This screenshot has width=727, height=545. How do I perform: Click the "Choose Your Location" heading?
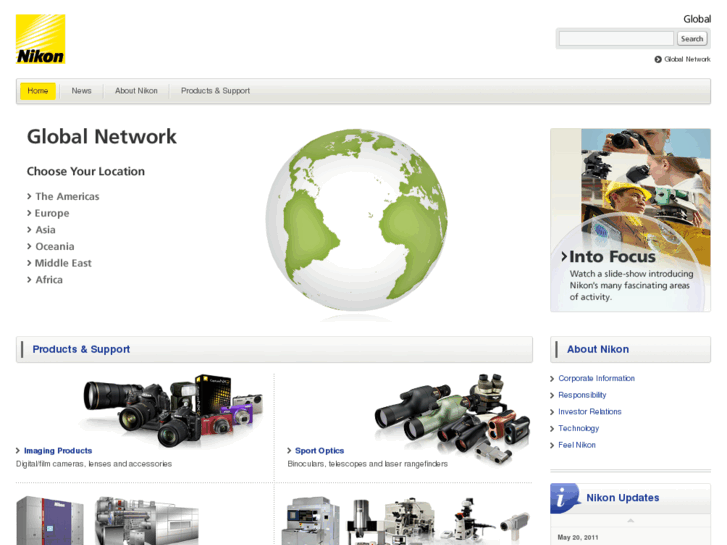[86, 172]
